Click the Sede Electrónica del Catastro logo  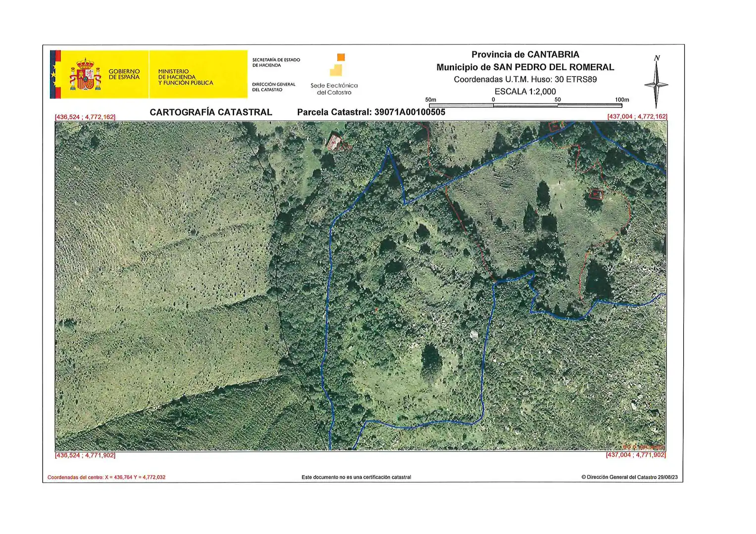tap(334, 75)
